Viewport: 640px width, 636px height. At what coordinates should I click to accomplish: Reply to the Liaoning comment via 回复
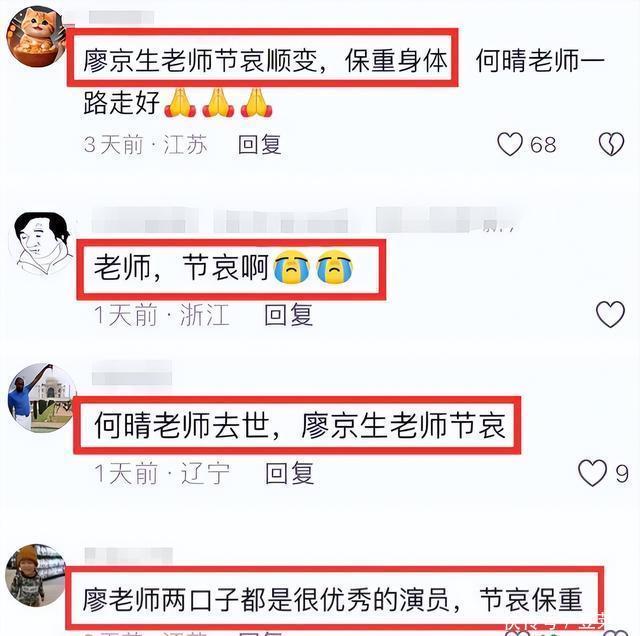point(289,473)
